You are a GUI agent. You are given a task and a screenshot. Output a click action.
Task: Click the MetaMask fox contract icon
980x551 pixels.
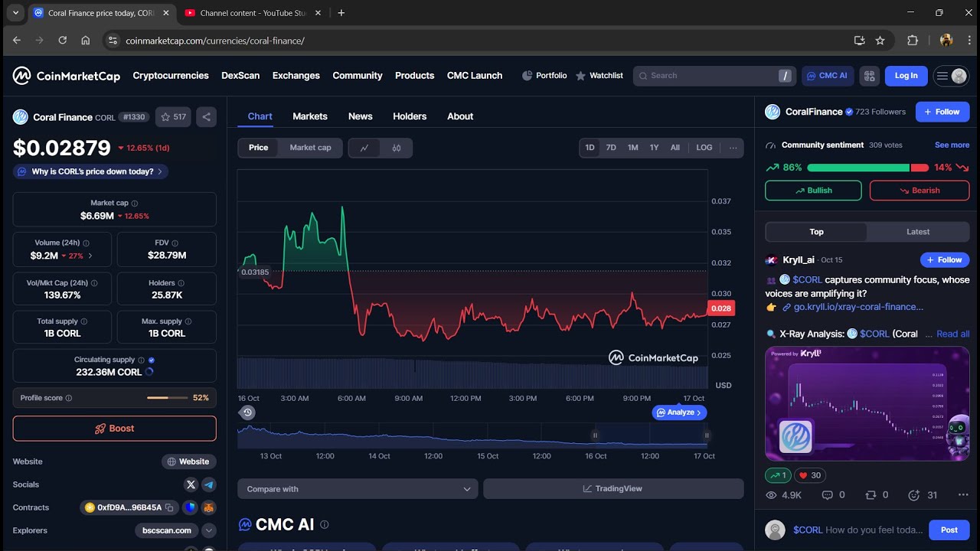[x=208, y=507]
